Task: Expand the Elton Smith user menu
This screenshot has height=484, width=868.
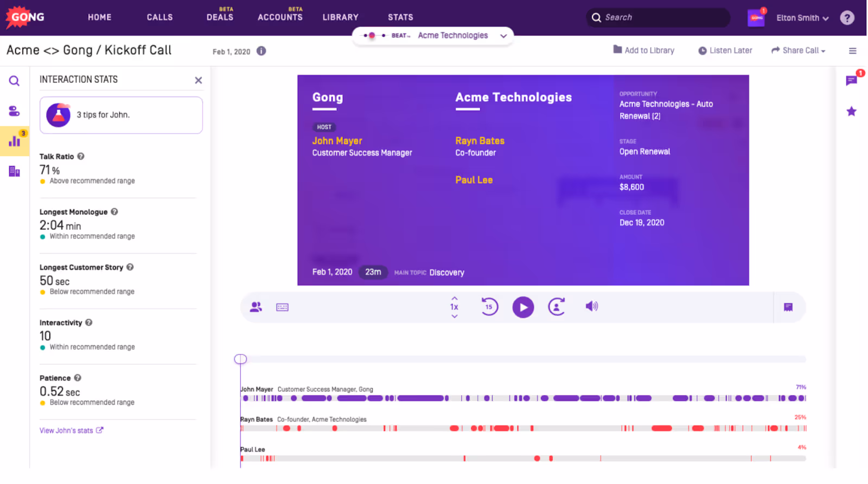Action: (x=802, y=18)
